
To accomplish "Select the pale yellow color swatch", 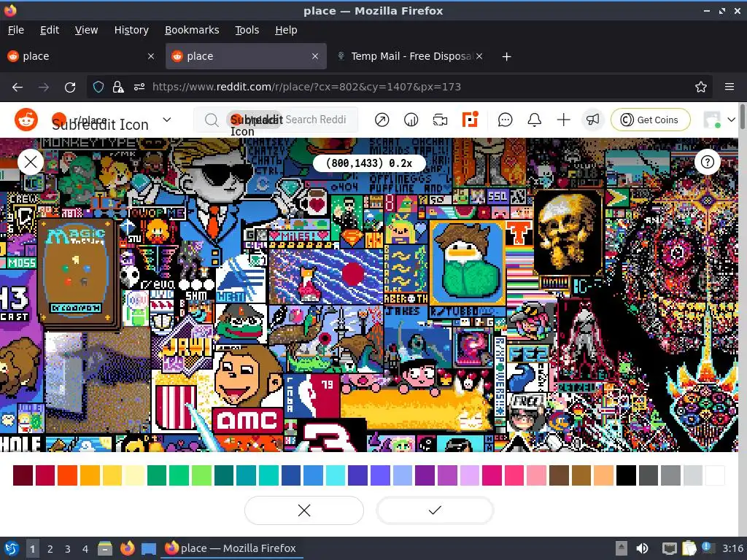I will [x=135, y=475].
